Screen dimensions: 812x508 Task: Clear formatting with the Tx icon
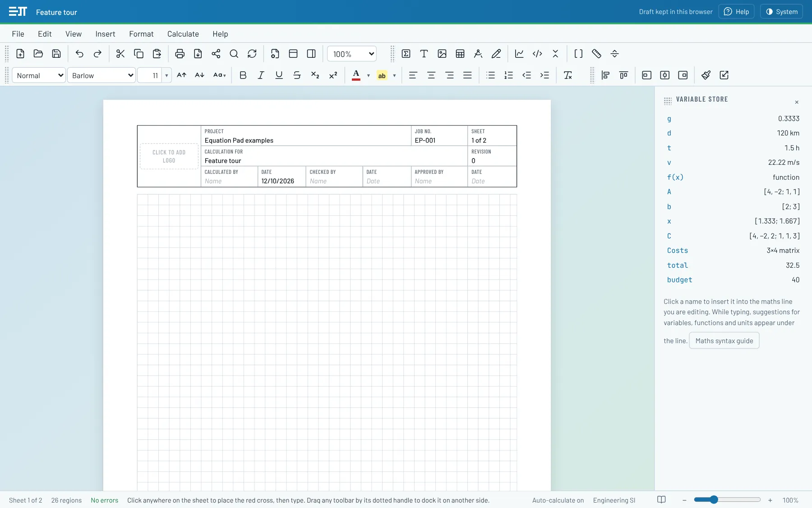click(x=568, y=75)
